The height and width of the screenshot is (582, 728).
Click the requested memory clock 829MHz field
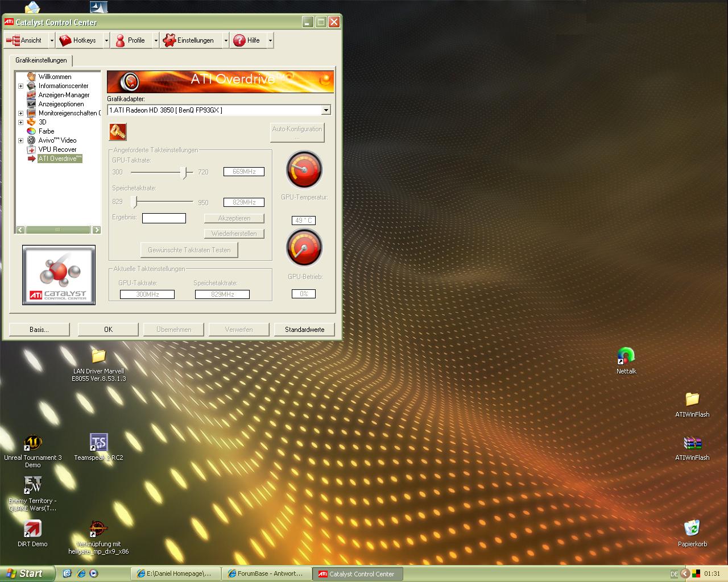[x=244, y=202]
